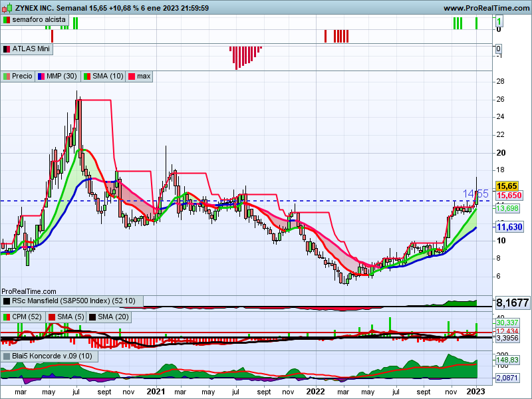Open the semaforo alcista indicator label
The image size is (532, 399).
(35, 20)
